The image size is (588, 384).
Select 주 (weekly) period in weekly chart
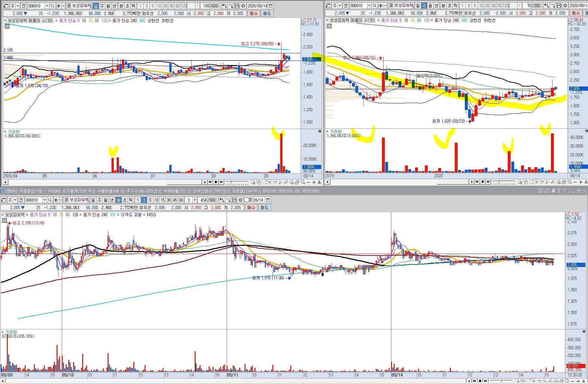(x=424, y=6)
